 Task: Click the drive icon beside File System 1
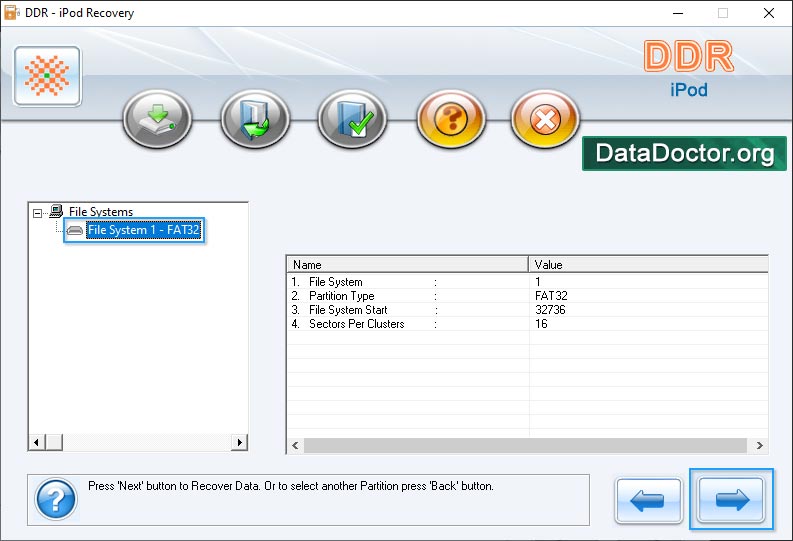(x=75, y=231)
